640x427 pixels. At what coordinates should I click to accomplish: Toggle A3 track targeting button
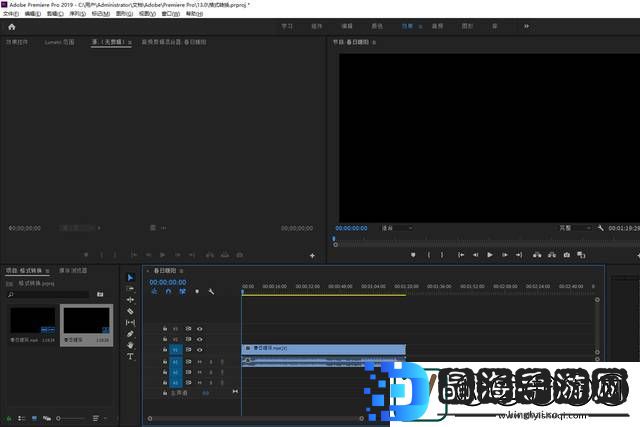point(176,383)
